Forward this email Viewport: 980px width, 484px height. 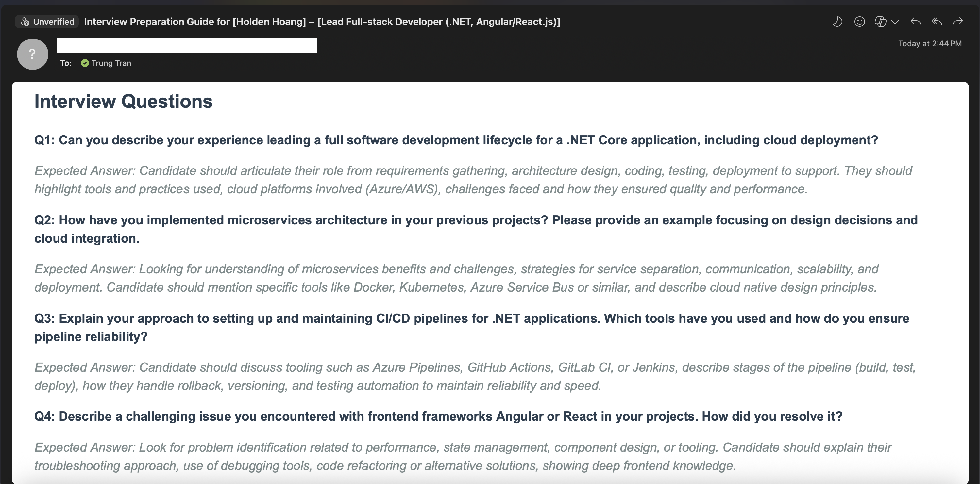(957, 22)
